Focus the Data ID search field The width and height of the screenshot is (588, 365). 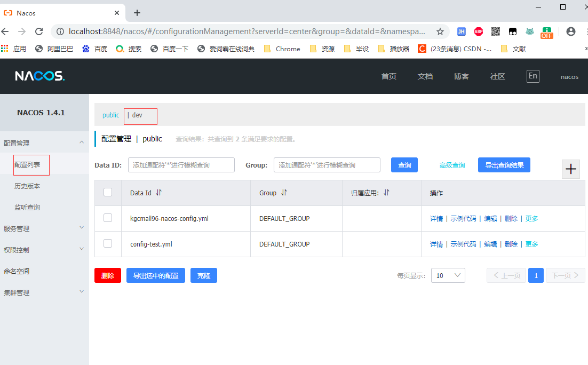click(181, 165)
